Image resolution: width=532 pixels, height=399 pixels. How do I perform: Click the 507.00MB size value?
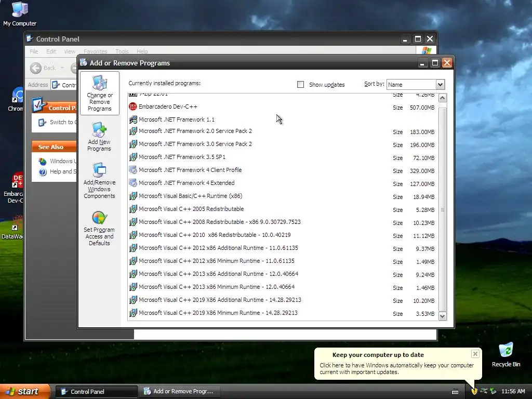(x=422, y=108)
